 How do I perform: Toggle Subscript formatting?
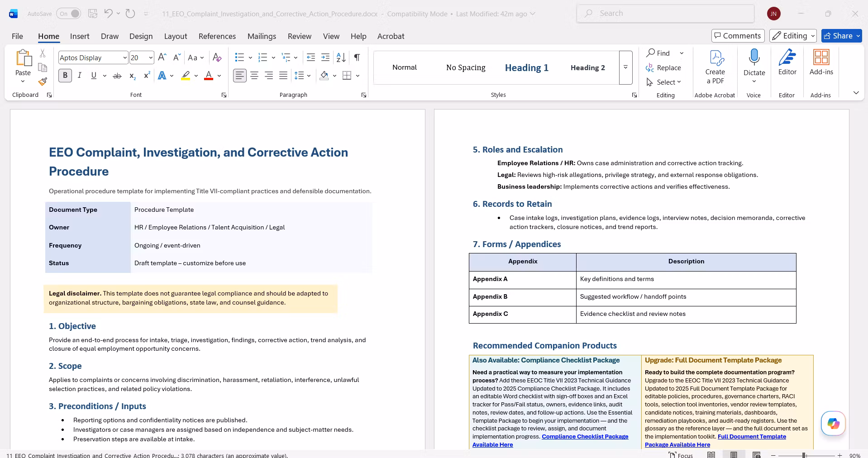pos(132,76)
